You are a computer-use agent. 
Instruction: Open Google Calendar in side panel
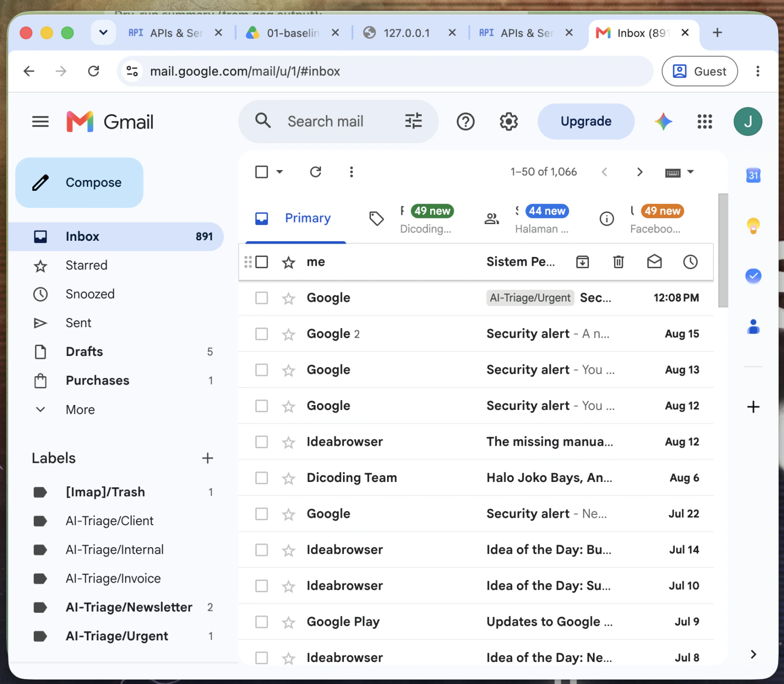click(x=753, y=175)
